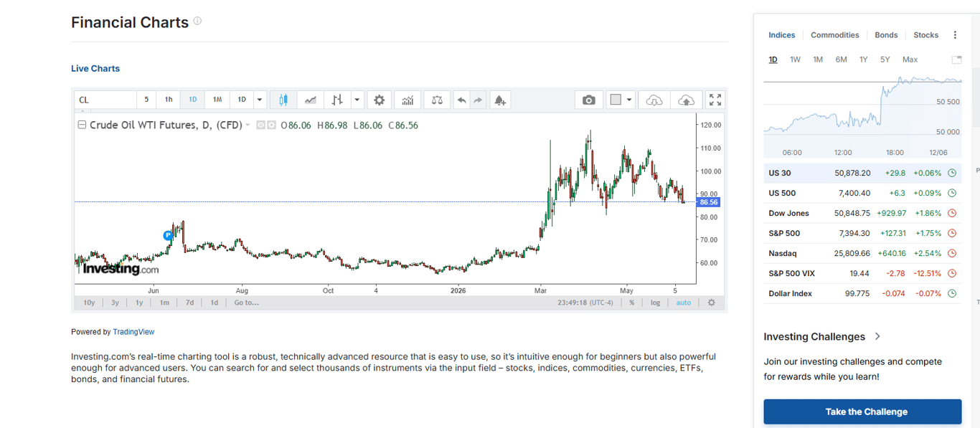Set chart range to 10y
Screen dimensions: 980x428
(x=89, y=303)
